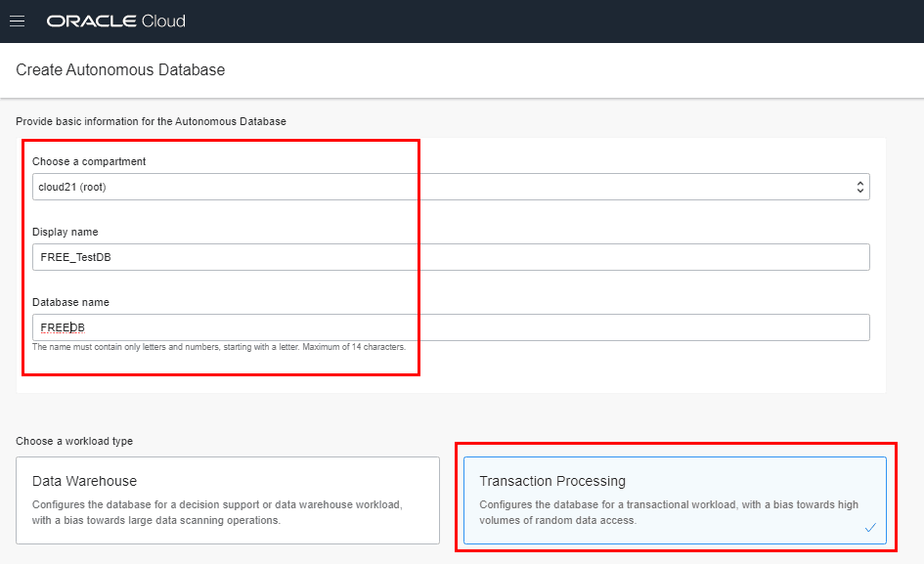The height and width of the screenshot is (564, 924).
Task: Click the "Transaction Processing" card title
Action: pyautogui.click(x=552, y=481)
